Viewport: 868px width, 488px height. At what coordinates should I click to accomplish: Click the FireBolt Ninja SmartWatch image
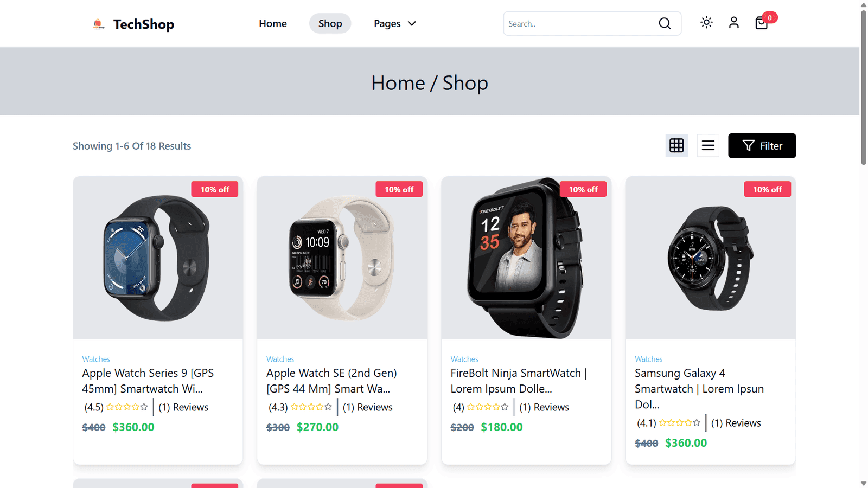(526, 258)
